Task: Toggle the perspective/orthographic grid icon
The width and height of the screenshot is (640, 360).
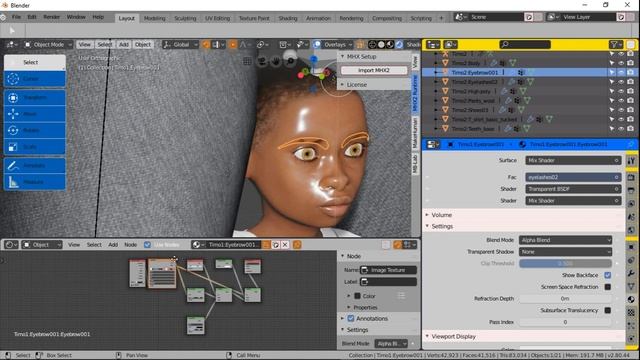Action: [x=247, y=61]
